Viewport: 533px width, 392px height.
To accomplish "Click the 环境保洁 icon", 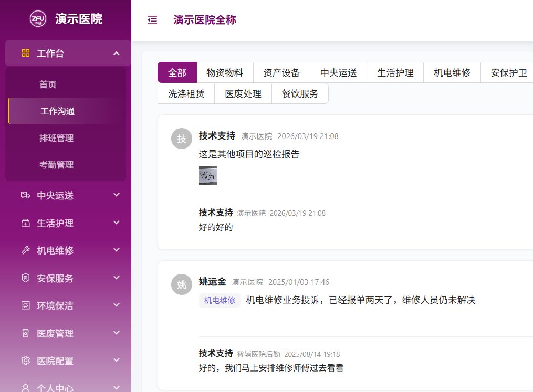I will coord(26,305).
